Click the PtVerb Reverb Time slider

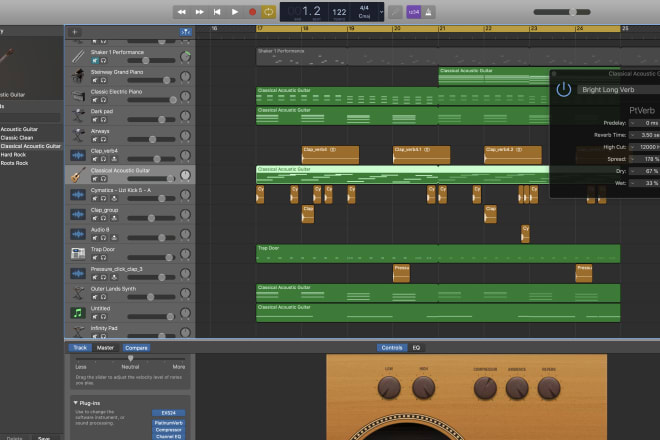[x=646, y=135]
